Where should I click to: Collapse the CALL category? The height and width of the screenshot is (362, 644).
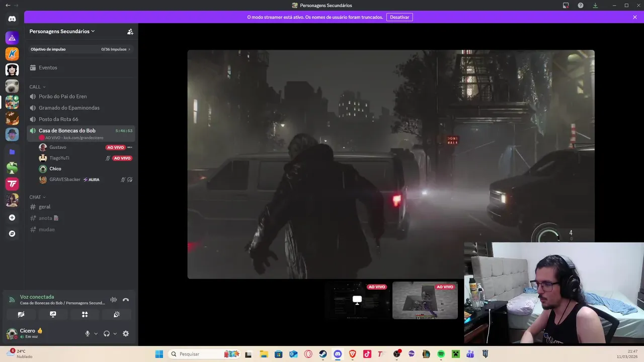point(37,87)
